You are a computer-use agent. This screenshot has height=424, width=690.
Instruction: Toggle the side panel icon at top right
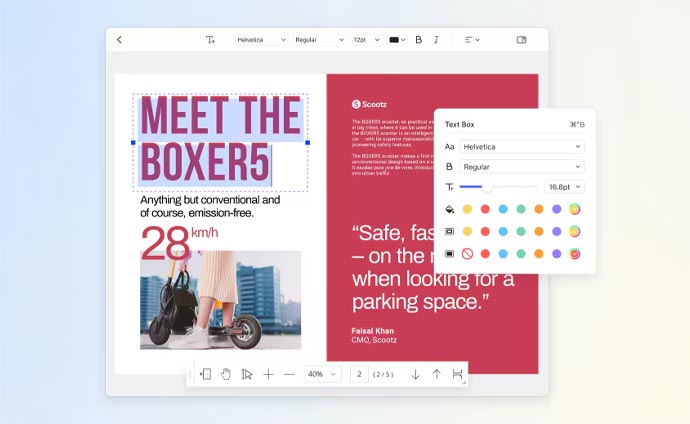point(521,40)
